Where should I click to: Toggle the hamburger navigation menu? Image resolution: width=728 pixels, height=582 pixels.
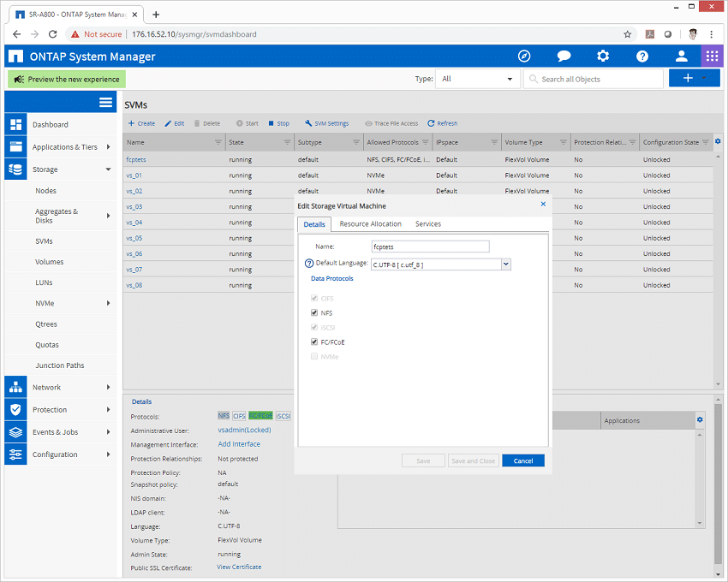coord(105,102)
